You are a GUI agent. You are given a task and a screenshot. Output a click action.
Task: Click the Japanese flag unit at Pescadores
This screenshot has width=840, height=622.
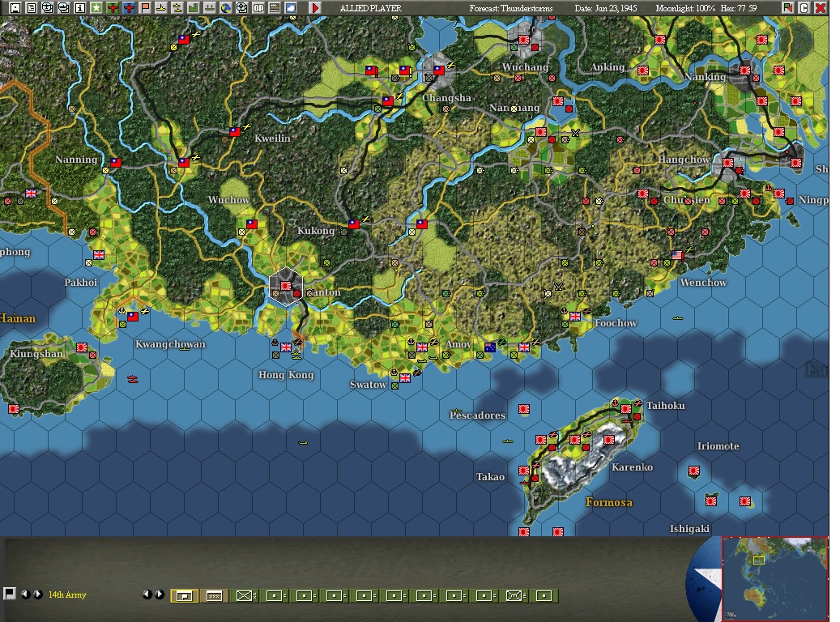(x=524, y=409)
